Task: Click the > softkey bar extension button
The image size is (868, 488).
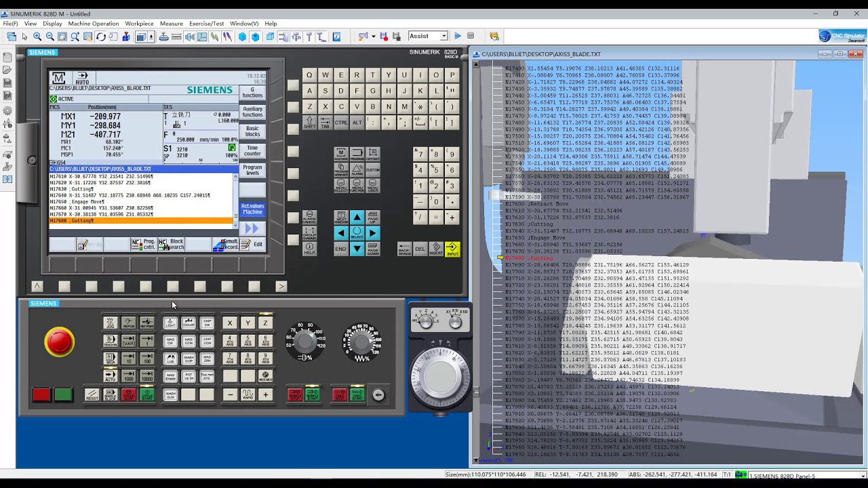Action: click(281, 286)
